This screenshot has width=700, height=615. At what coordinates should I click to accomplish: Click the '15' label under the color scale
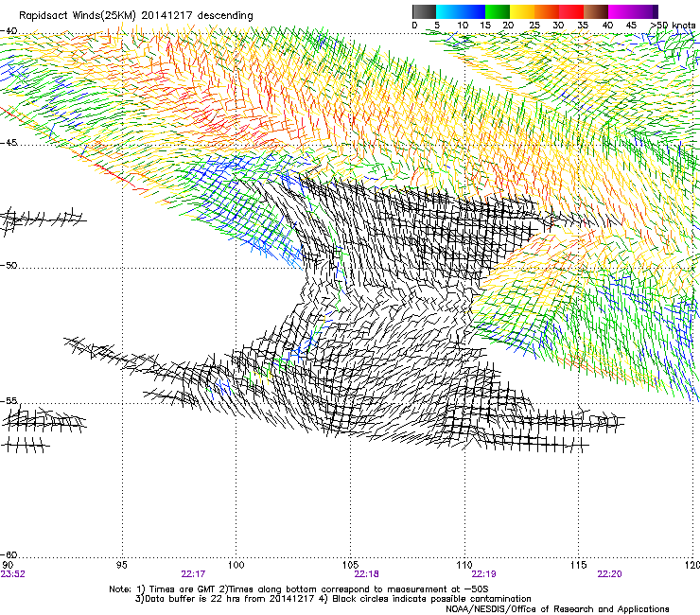485,26
